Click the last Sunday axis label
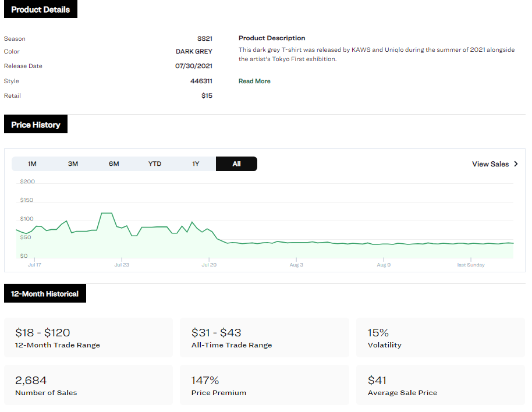The height and width of the screenshot is (412, 532). pyautogui.click(x=470, y=265)
